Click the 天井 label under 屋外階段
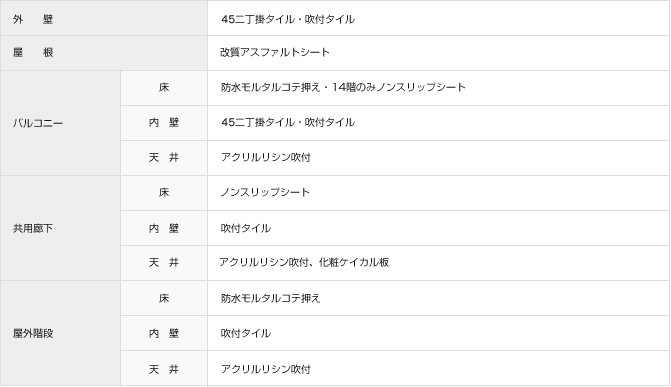Viewport: 671px width, 387px height. click(x=164, y=368)
